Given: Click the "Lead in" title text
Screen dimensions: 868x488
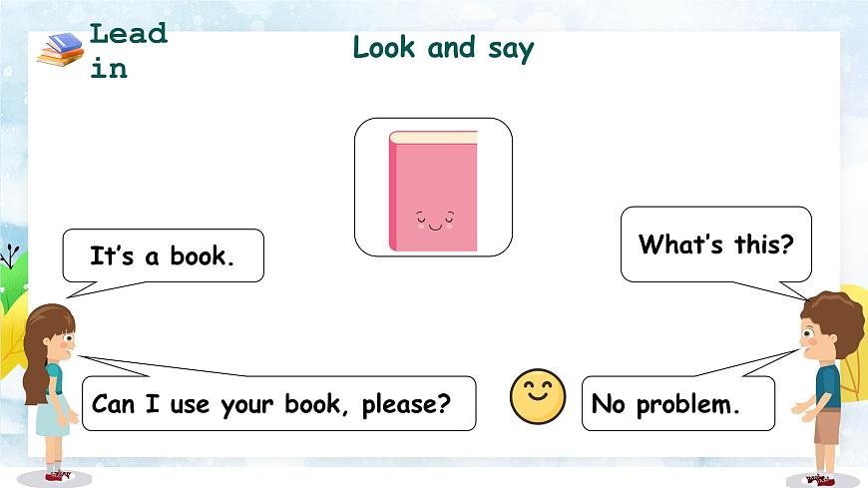Looking at the screenshot, I should (129, 51).
